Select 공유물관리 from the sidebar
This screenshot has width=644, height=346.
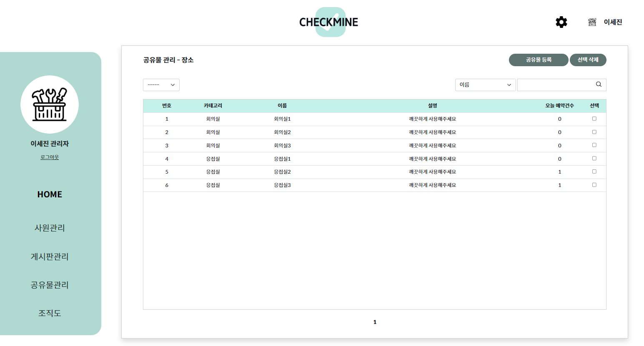pos(50,285)
